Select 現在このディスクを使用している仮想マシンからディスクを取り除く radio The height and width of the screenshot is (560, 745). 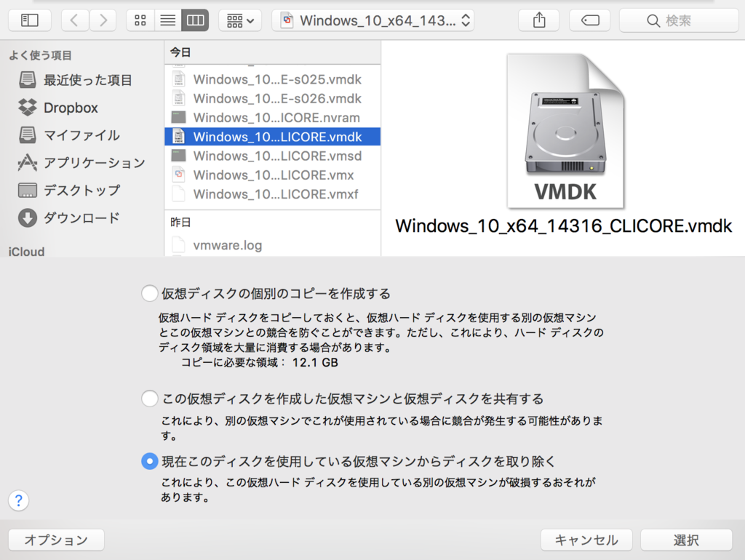coord(150,461)
